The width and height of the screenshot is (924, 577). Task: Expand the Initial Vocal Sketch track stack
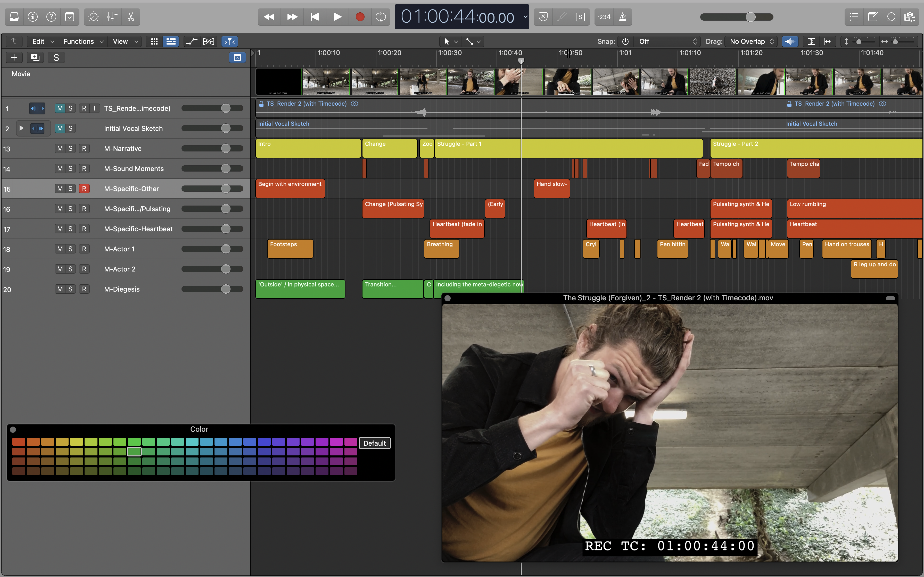coord(21,128)
